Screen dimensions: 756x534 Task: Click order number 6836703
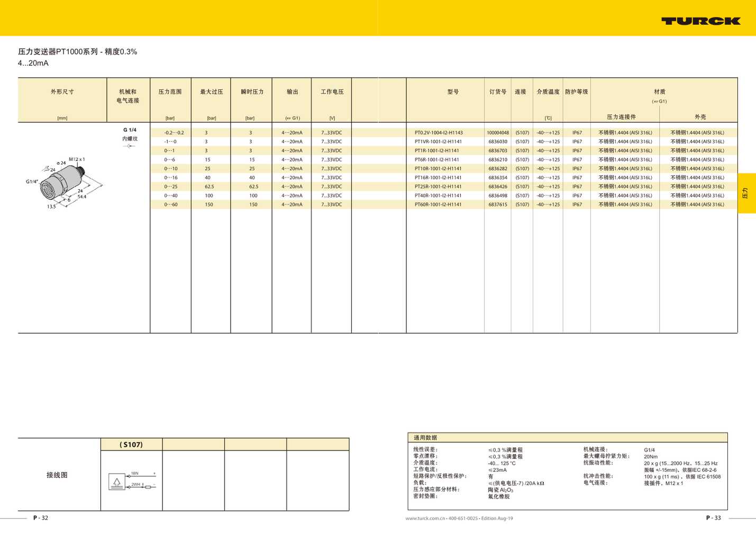[x=498, y=151]
